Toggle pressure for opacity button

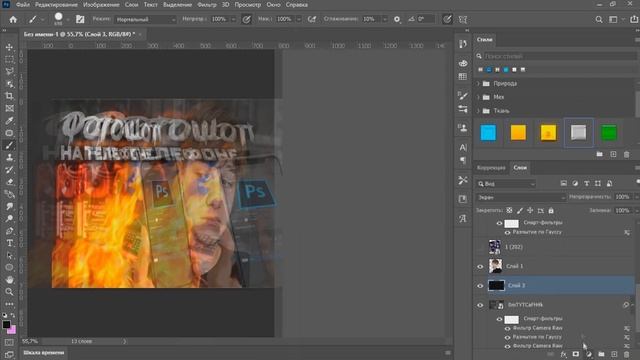(246, 19)
